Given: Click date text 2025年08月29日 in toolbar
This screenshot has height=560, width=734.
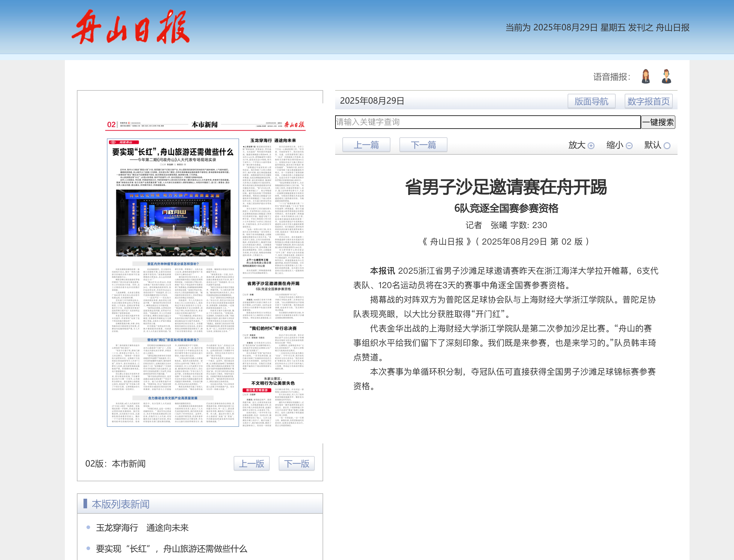Looking at the screenshot, I should (x=372, y=101).
